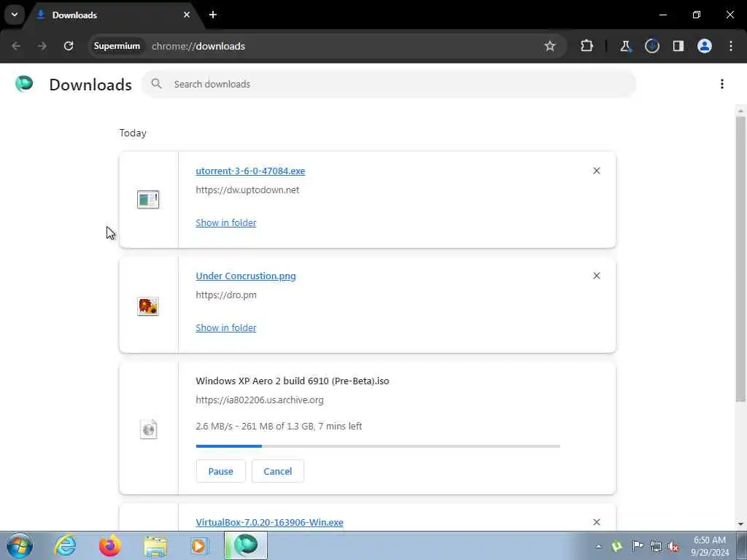Click the Windows XP Aero iso file icon
Screen dimensions: 747x560
149,429
